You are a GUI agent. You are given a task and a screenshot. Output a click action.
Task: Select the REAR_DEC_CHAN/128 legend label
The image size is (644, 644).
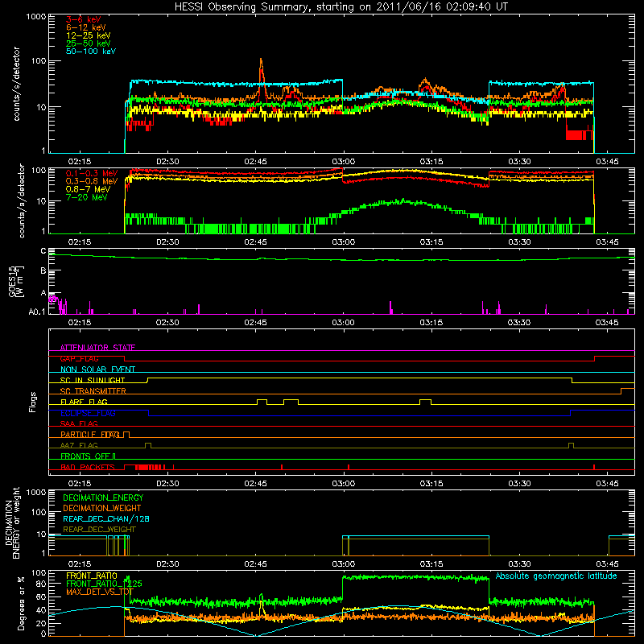pos(106,518)
